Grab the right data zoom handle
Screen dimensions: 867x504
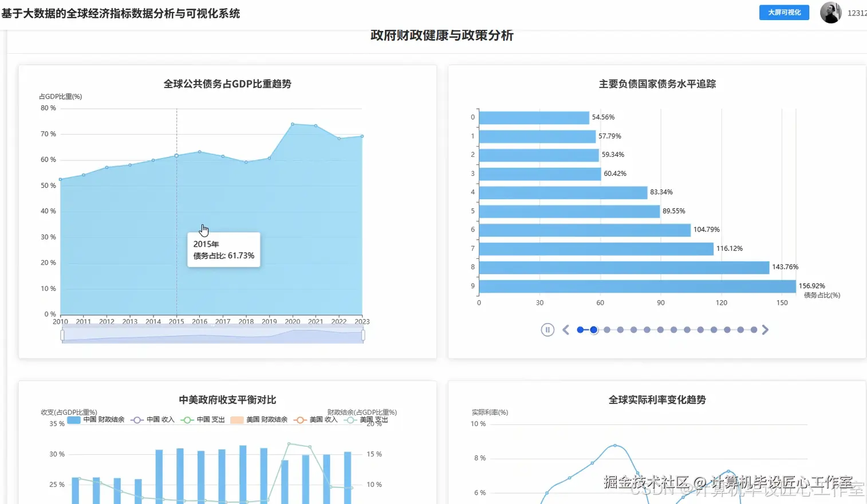[363, 335]
